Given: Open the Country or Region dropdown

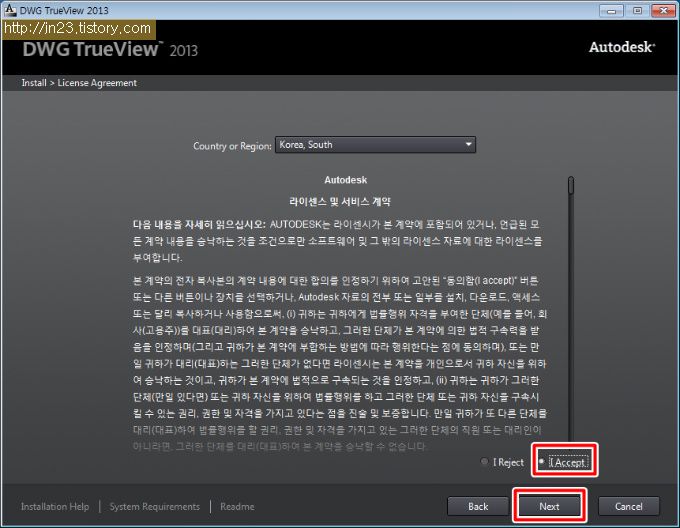Looking at the screenshot, I should click(x=375, y=145).
